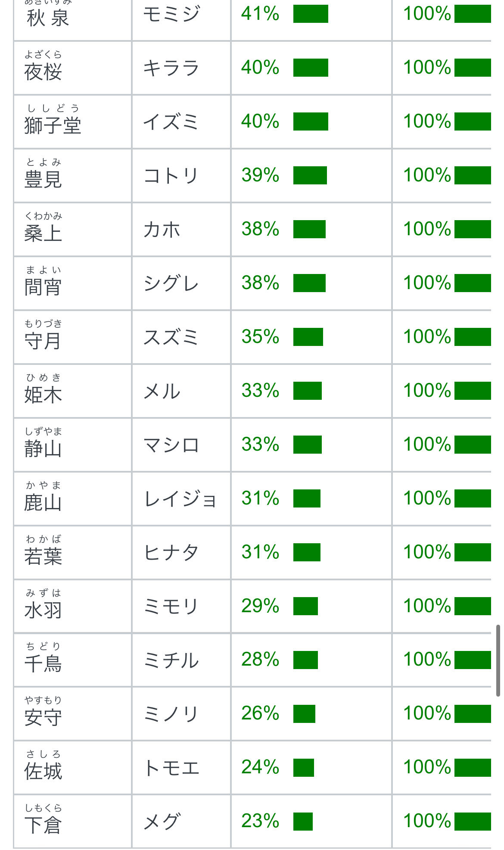Select the name トモエ
The image size is (504, 850).
click(171, 768)
